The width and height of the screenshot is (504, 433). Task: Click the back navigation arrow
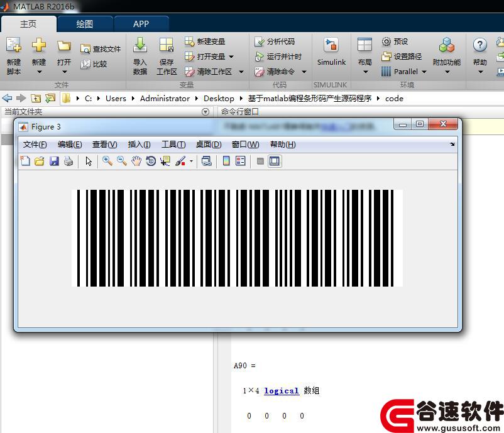(7, 98)
